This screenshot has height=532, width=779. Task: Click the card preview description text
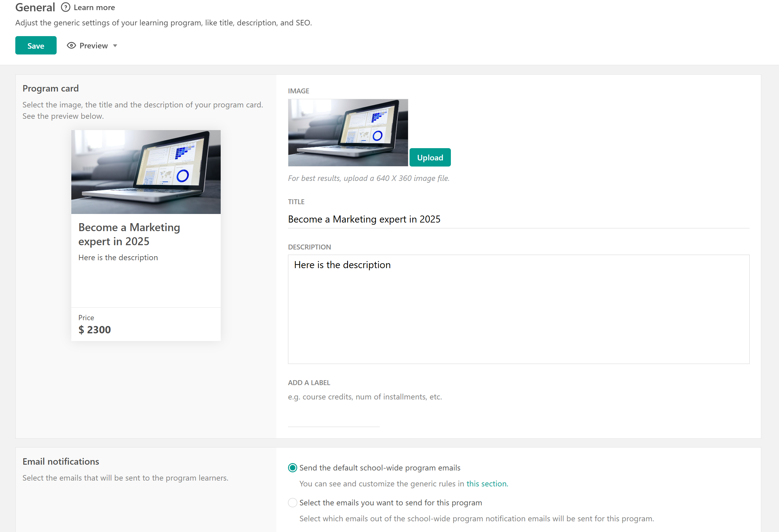118,257
